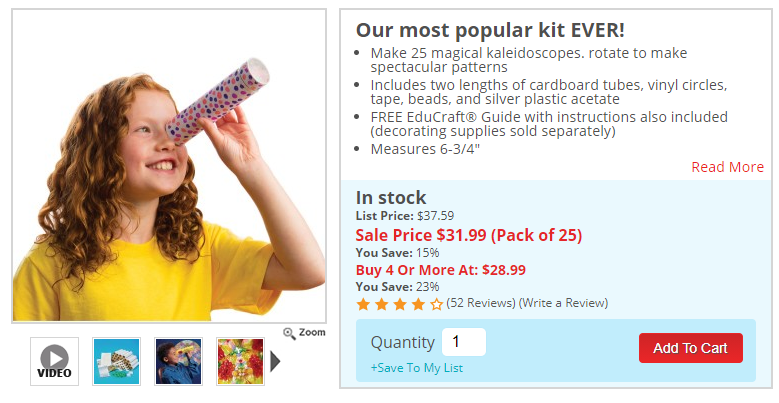Screen dimensions: 779x403
Task: Click the Buy 4 Or More offer
Action: (441, 270)
